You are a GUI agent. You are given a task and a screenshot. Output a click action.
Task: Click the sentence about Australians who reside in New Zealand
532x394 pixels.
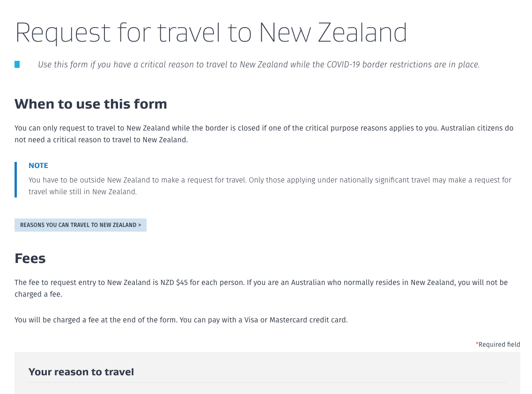(261, 288)
